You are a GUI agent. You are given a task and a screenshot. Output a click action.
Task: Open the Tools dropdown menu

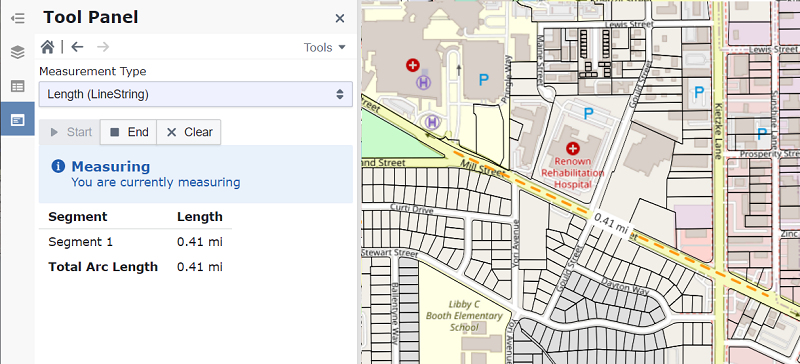pyautogui.click(x=324, y=47)
